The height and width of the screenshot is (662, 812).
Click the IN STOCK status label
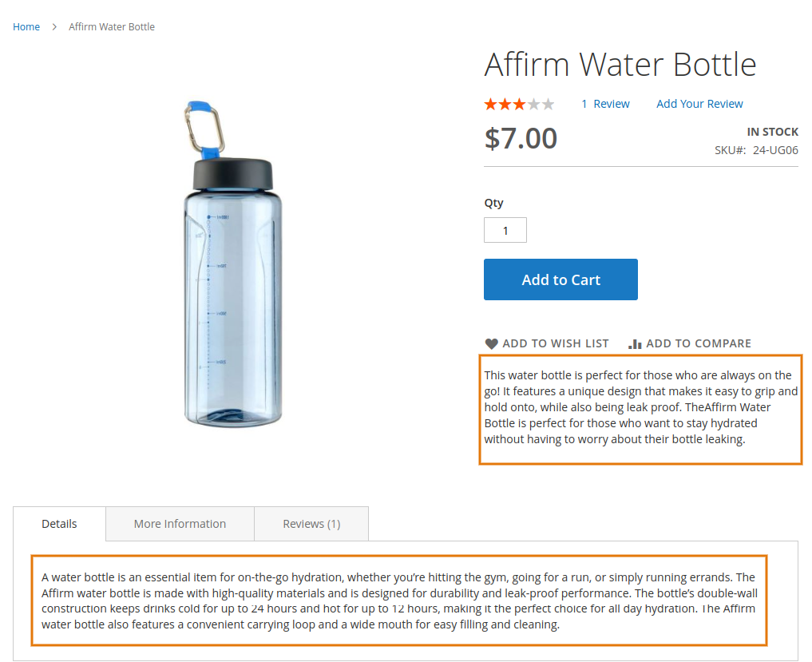tap(772, 131)
